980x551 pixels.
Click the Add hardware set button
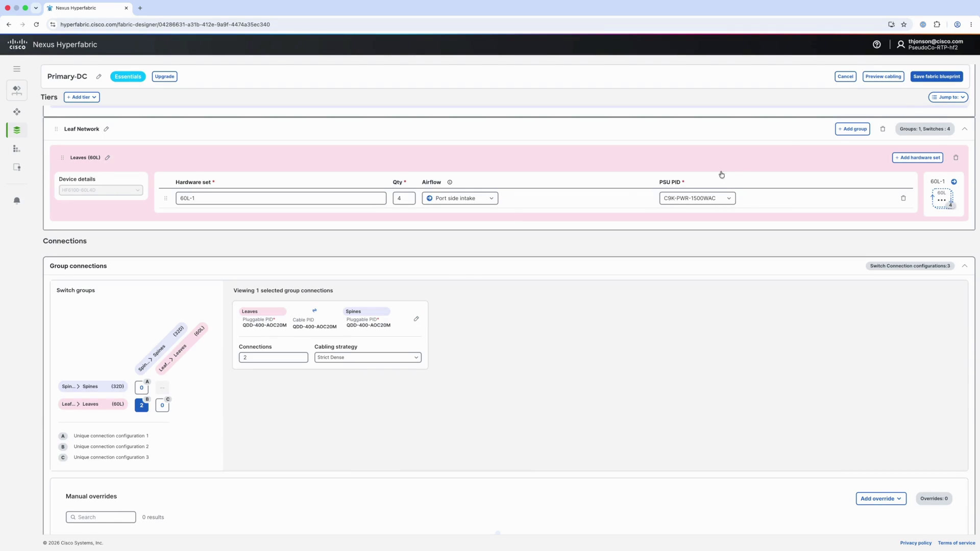918,158
